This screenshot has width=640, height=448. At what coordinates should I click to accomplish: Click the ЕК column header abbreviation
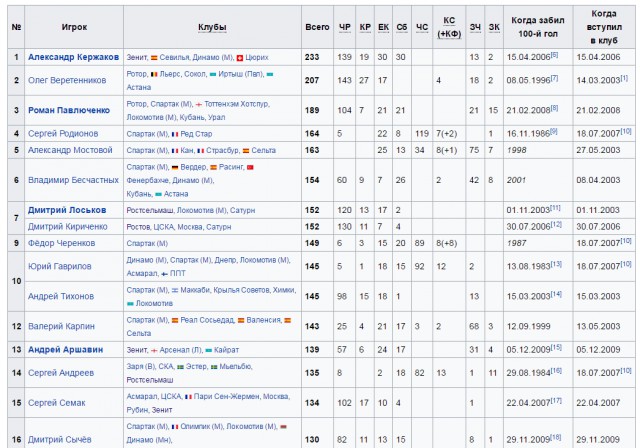pos(383,27)
